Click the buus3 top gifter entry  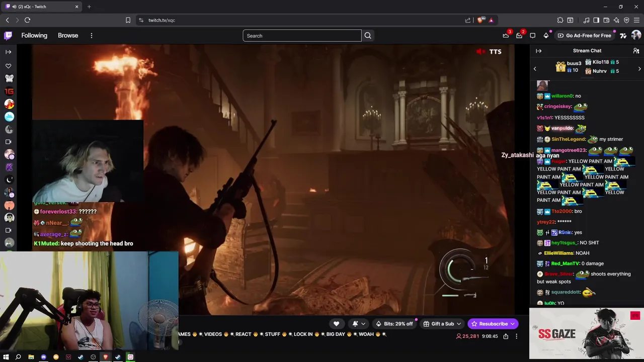[569, 66]
